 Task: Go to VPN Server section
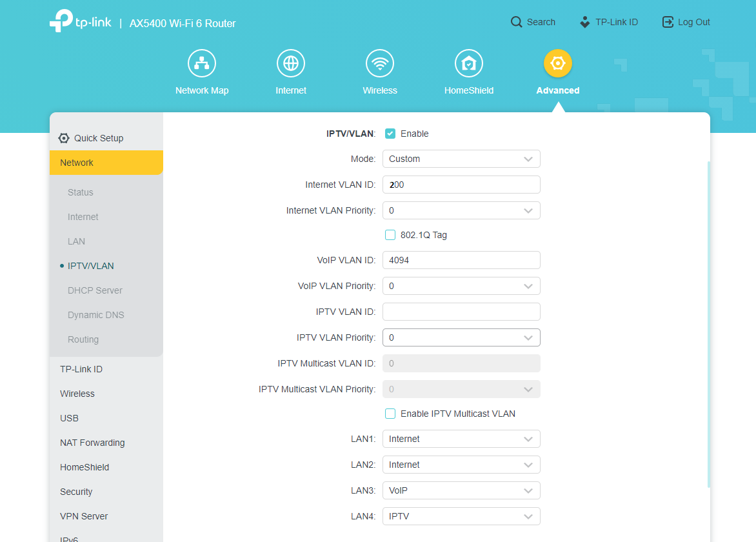84,516
